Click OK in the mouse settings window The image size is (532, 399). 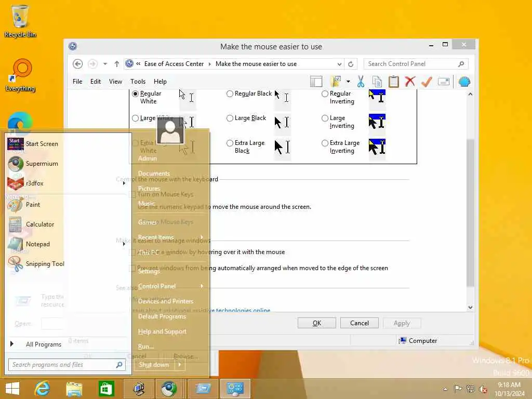[x=317, y=323]
